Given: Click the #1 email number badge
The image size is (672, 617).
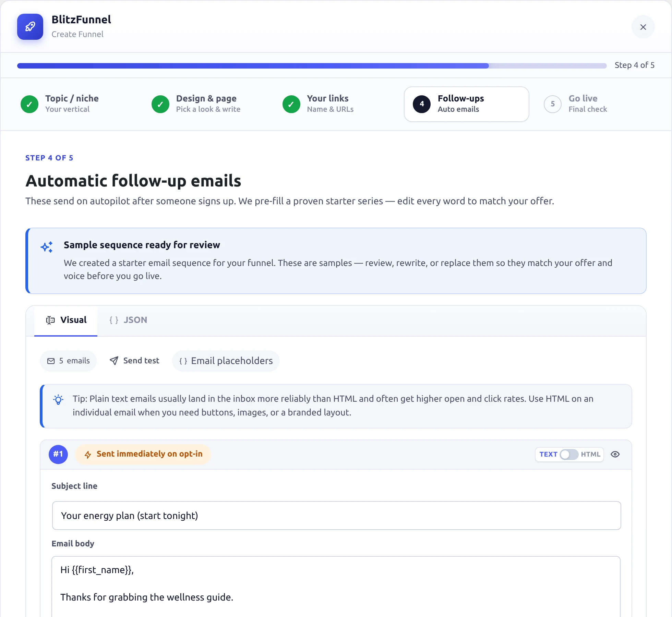Looking at the screenshot, I should [58, 454].
